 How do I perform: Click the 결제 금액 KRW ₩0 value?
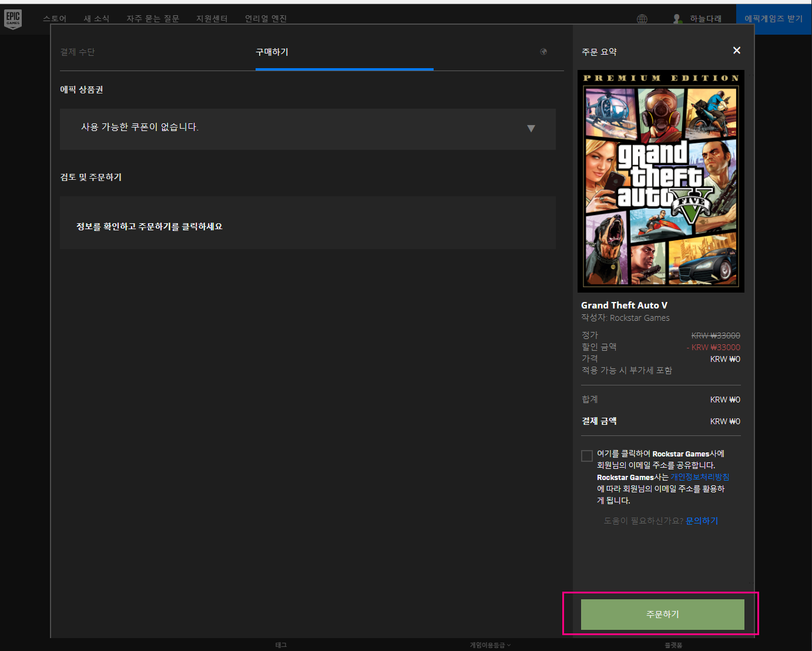click(725, 421)
